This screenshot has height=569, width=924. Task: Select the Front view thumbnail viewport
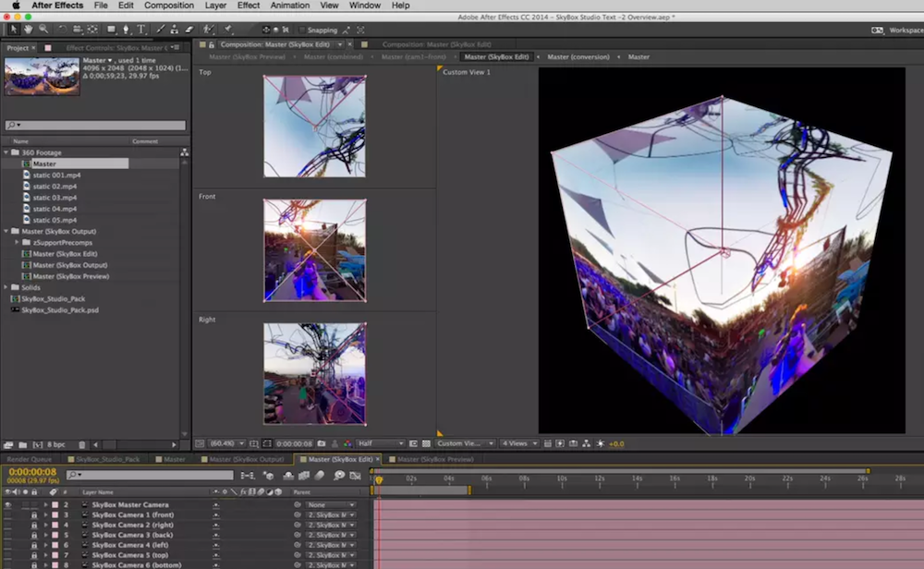[315, 250]
